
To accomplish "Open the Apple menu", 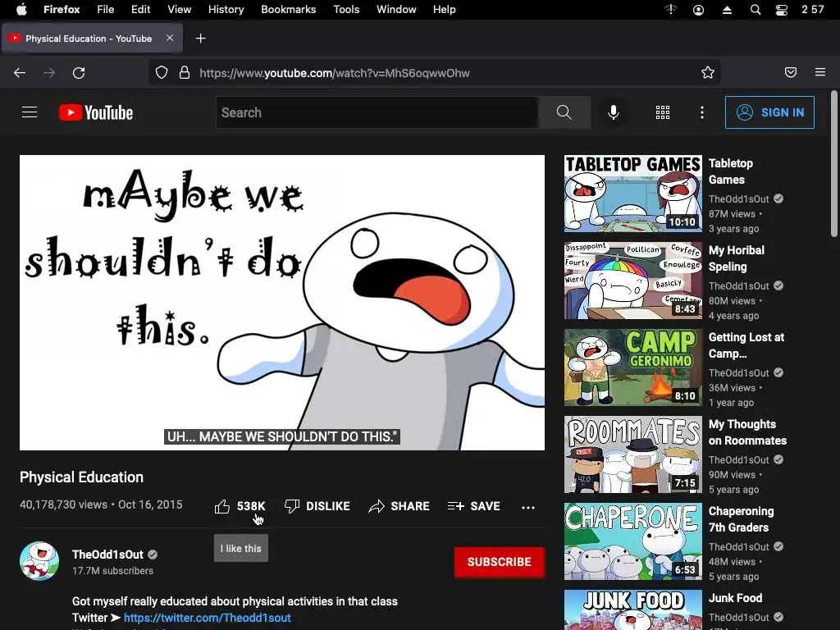I will pos(21,10).
